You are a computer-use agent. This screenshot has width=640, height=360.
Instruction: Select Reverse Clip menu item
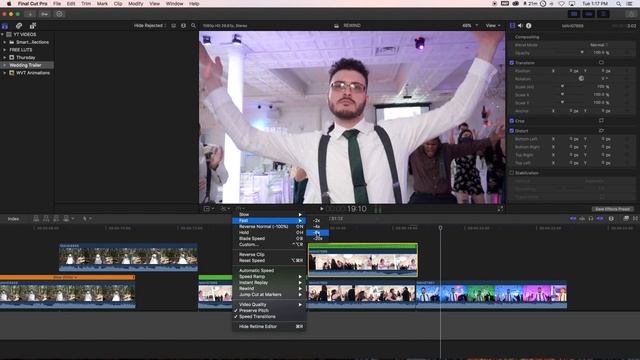coord(269,254)
